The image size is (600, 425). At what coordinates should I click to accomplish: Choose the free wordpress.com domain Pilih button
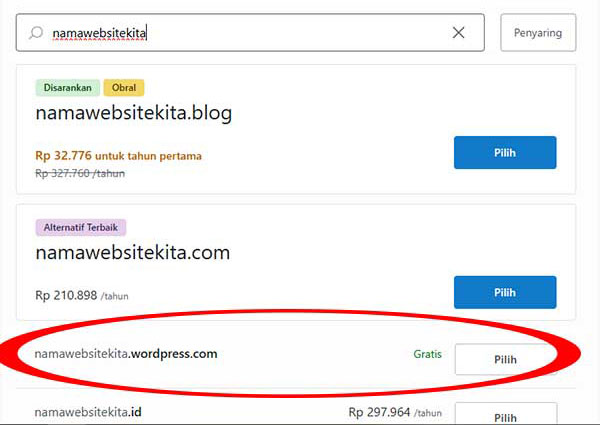point(505,360)
